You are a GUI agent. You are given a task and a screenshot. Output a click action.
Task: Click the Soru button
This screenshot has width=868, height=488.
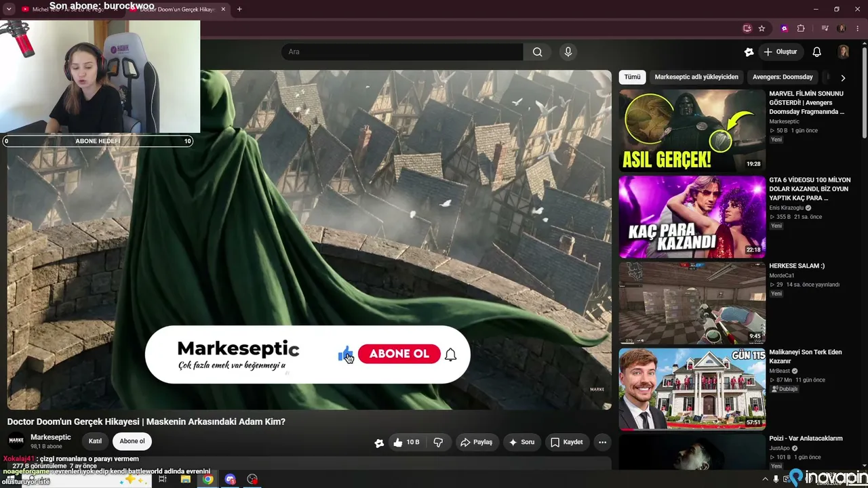point(521,443)
